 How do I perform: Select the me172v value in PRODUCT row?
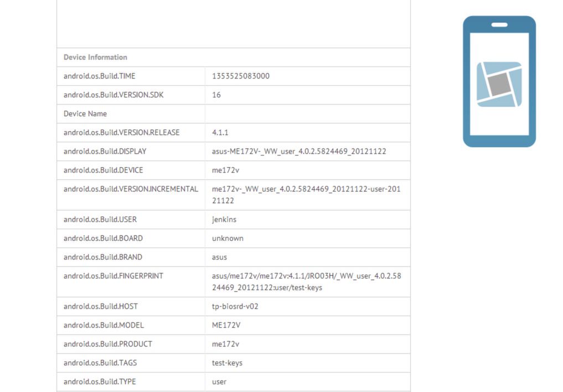pyautogui.click(x=225, y=344)
